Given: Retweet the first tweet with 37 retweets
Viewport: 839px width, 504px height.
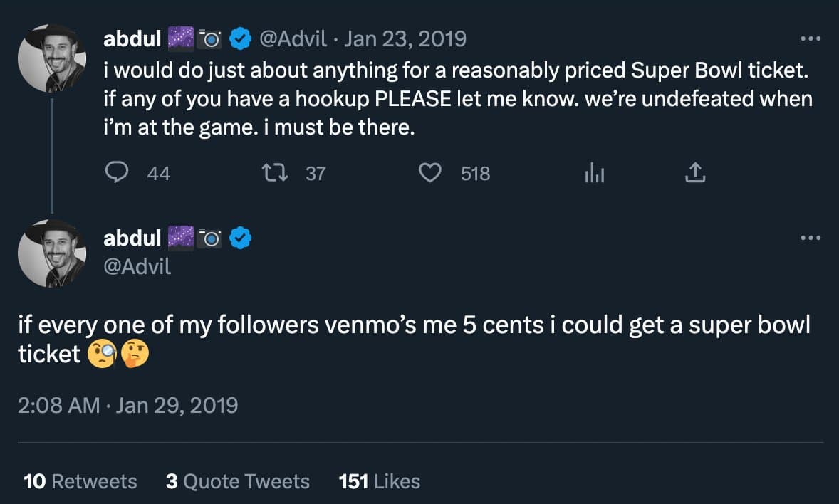Looking at the screenshot, I should [271, 173].
